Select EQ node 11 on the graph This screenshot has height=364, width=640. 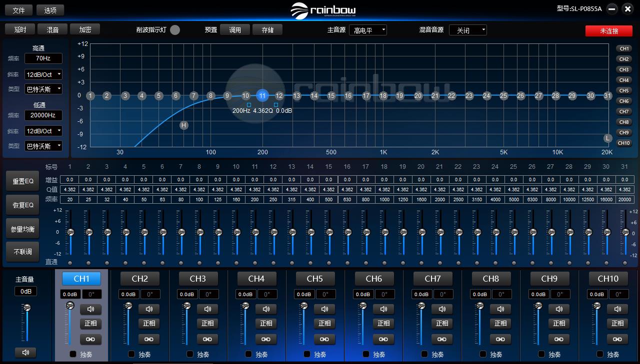[x=262, y=95]
